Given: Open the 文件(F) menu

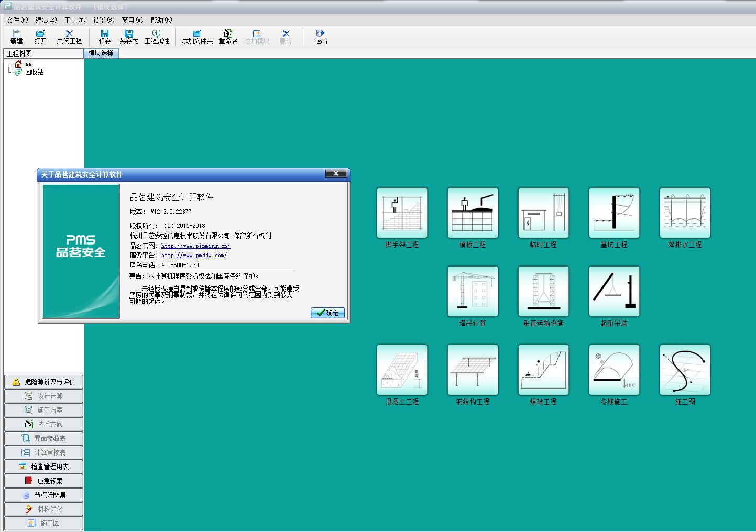Looking at the screenshot, I should click(17, 20).
